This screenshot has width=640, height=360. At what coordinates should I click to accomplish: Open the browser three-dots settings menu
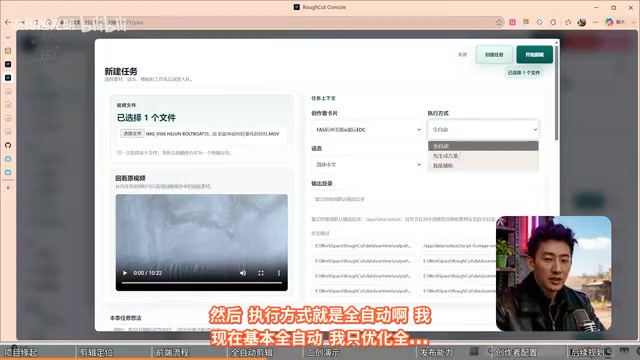tap(596, 22)
